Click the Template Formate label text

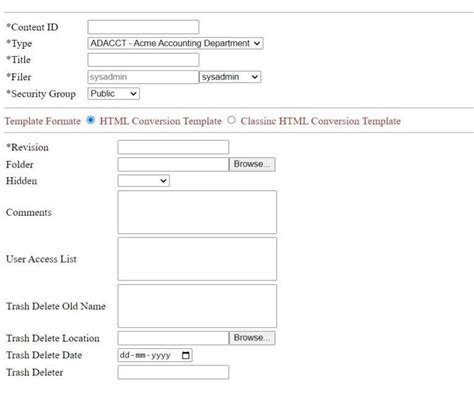coord(43,121)
